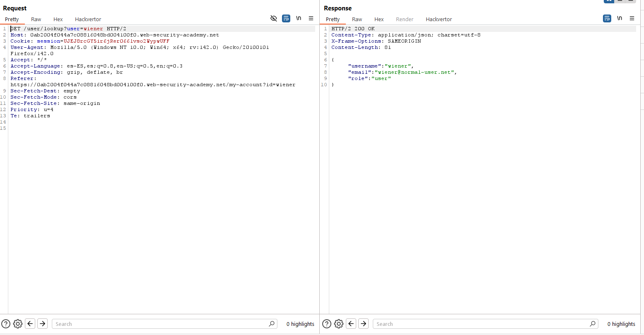Toggle hidden characters eye icon in Request
The image size is (644, 335).
point(273,18)
